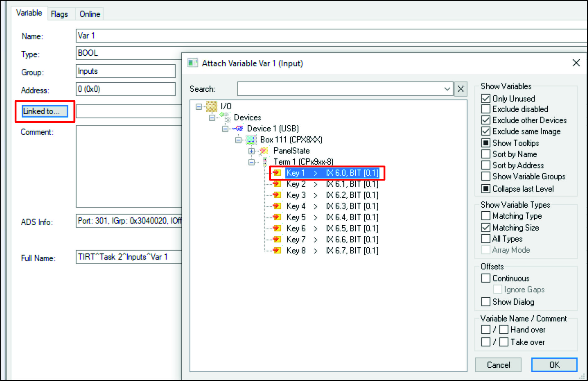Click the Key 1 input variable icon
The width and height of the screenshot is (588, 381).
pos(276,173)
